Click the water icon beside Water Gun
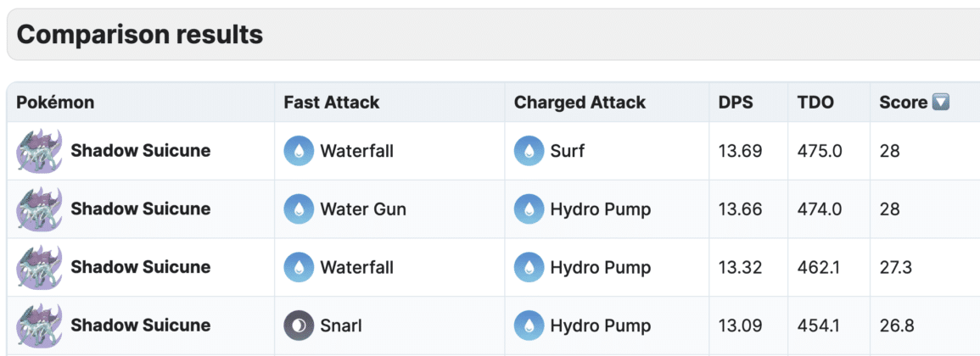The image size is (980, 356). pos(299,209)
